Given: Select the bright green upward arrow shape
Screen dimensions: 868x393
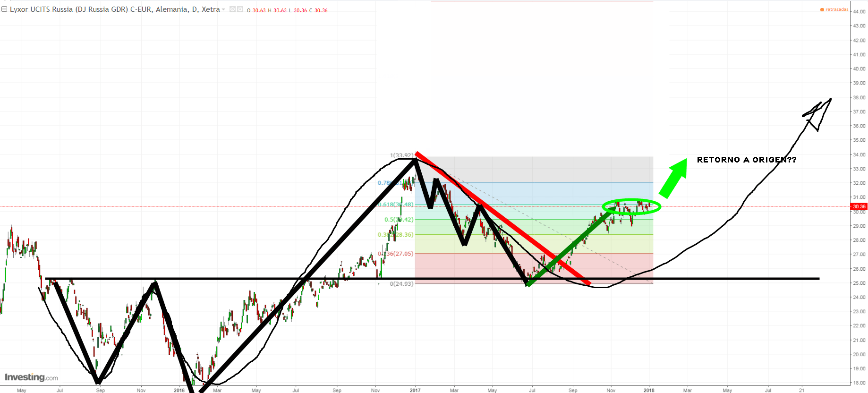Looking at the screenshot, I should [674, 178].
